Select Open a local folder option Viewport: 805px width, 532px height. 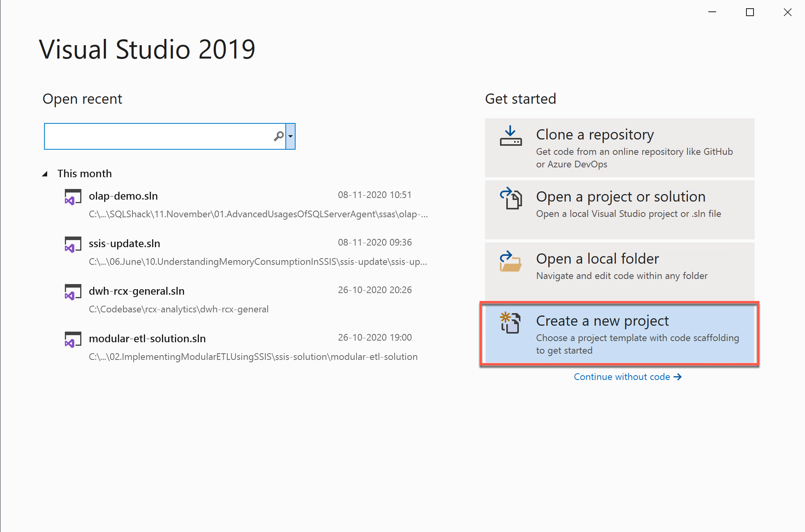[x=619, y=270]
